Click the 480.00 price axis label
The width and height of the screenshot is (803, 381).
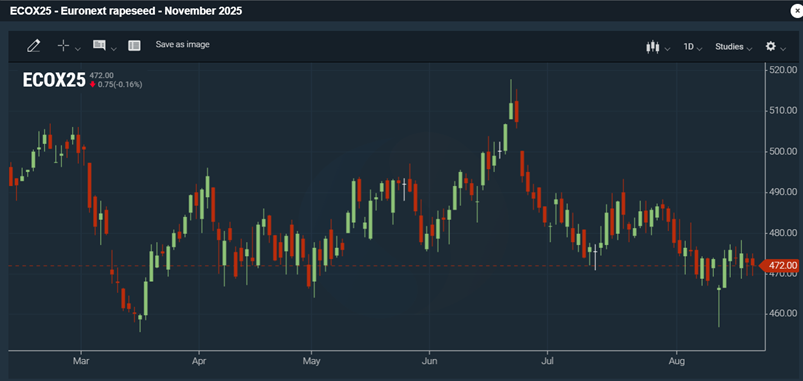784,232
